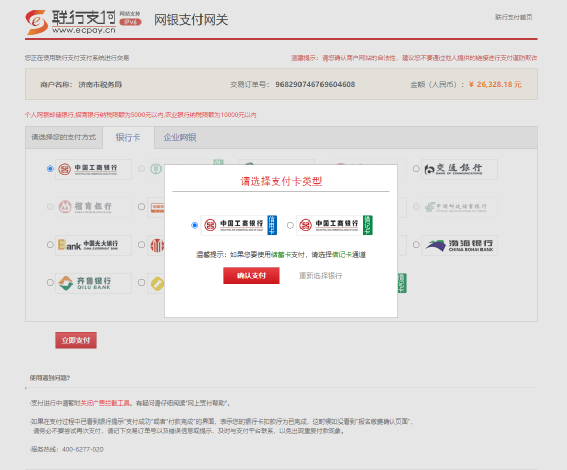This screenshot has height=470, width=567.
Task: Click the order number 968290746769604608
Action: (x=315, y=84)
